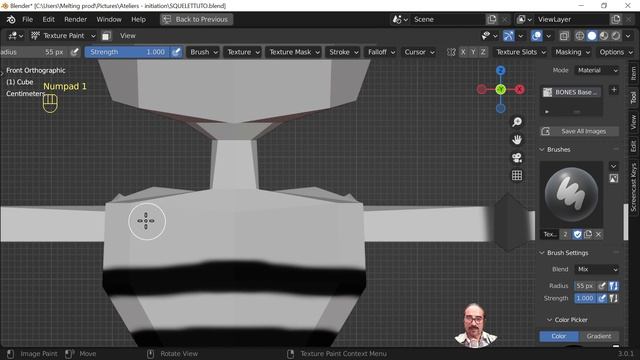Adjust the Strength slider in header
This screenshot has width=640, height=360.
tap(128, 52)
